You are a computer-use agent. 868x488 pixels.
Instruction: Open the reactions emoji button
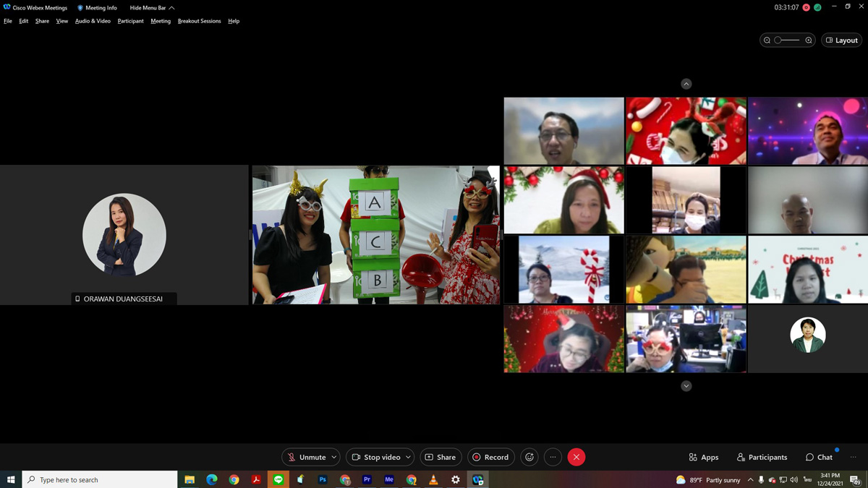click(x=529, y=457)
